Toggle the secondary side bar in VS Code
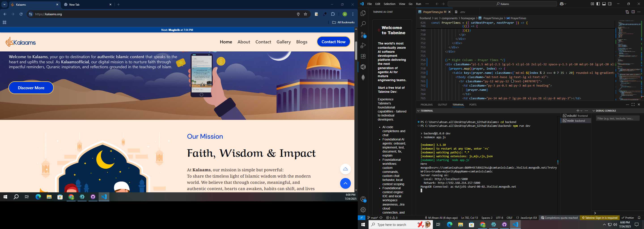This screenshot has width=644, height=229. point(610,4)
